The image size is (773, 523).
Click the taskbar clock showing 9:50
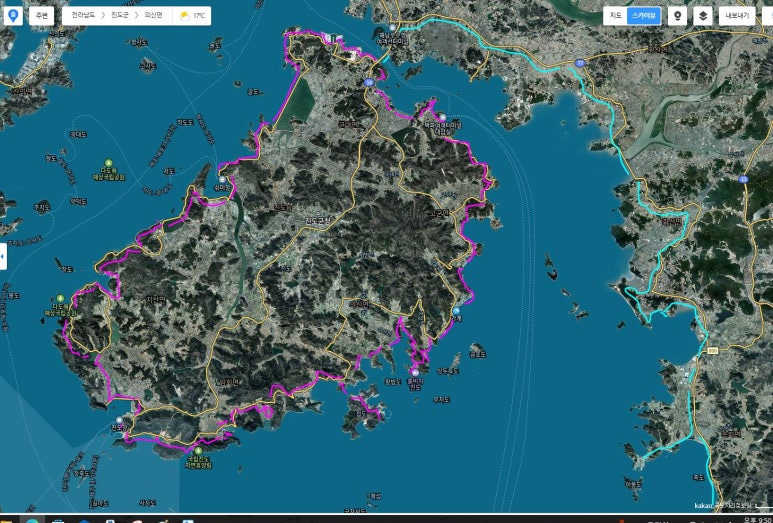point(755,519)
